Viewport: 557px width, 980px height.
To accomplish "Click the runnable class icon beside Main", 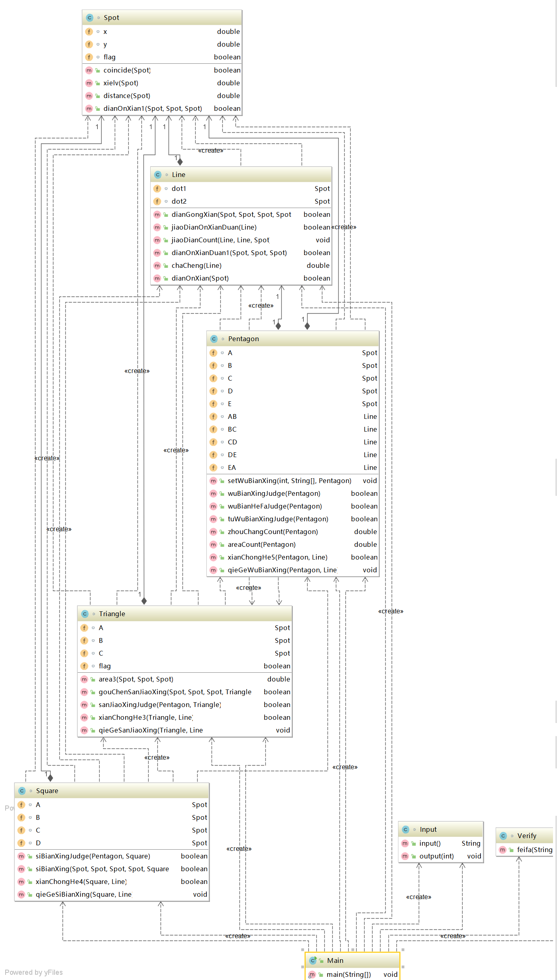I will tap(313, 960).
